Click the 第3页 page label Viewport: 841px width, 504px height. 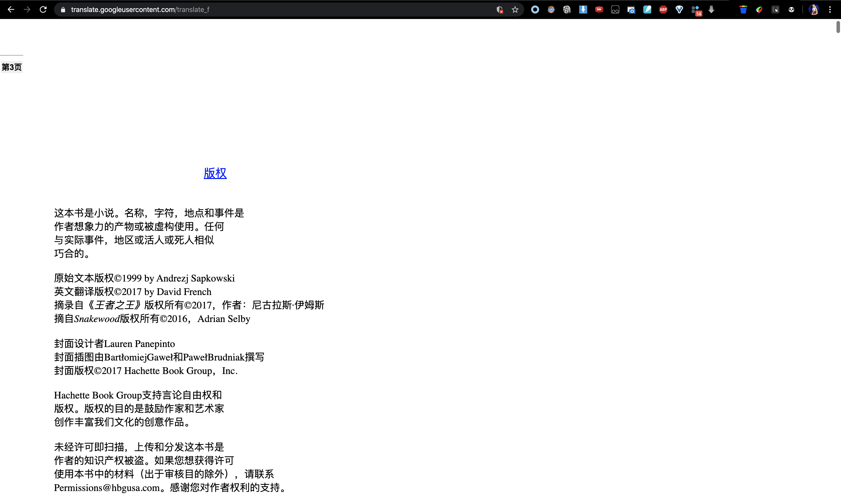[12, 67]
